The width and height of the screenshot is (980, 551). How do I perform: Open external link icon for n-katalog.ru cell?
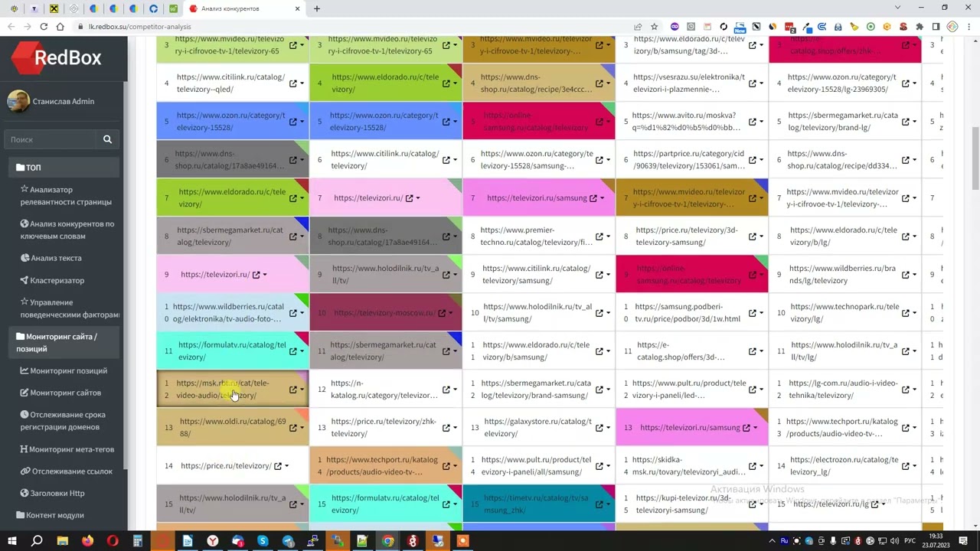click(x=446, y=390)
